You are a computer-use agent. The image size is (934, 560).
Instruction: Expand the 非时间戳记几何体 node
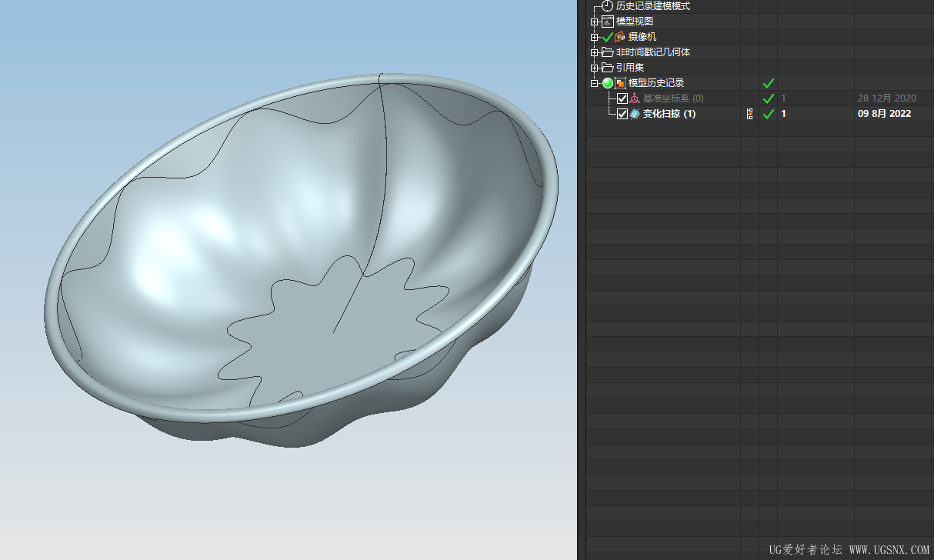coord(594,52)
